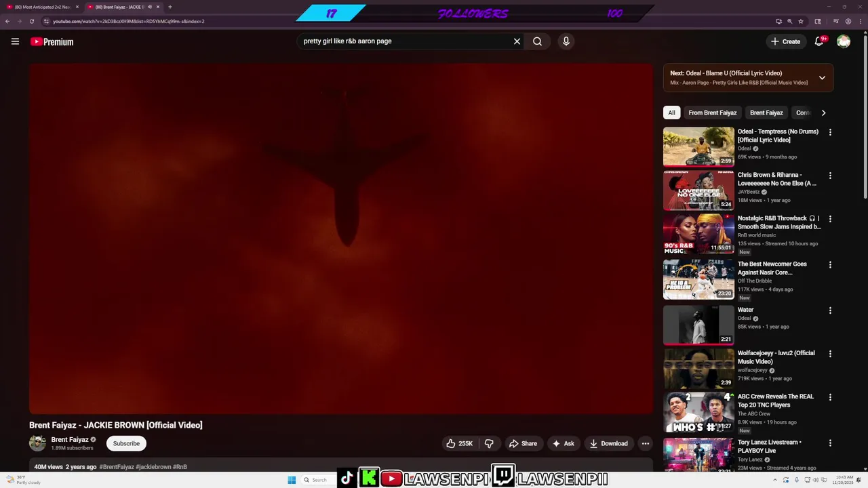Click the address bar URL
This screenshot has width=868, height=488.
pos(129,21)
